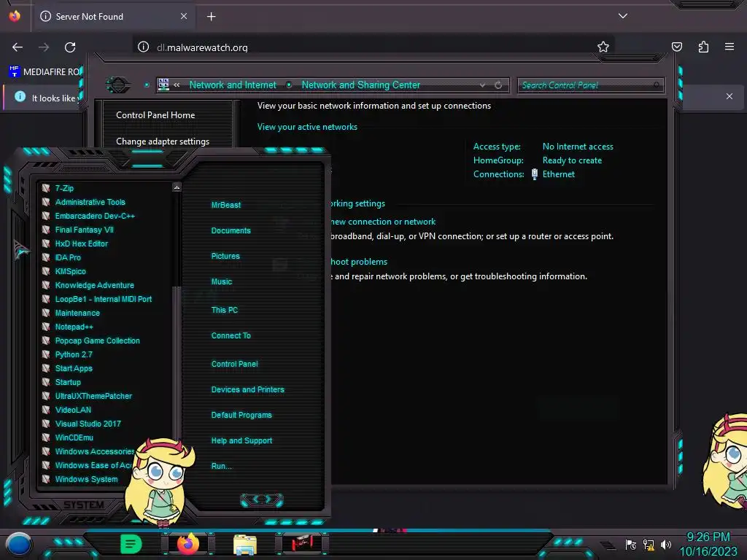Open Administrative Tools folder
This screenshot has width=747, height=560.
pyautogui.click(x=90, y=202)
